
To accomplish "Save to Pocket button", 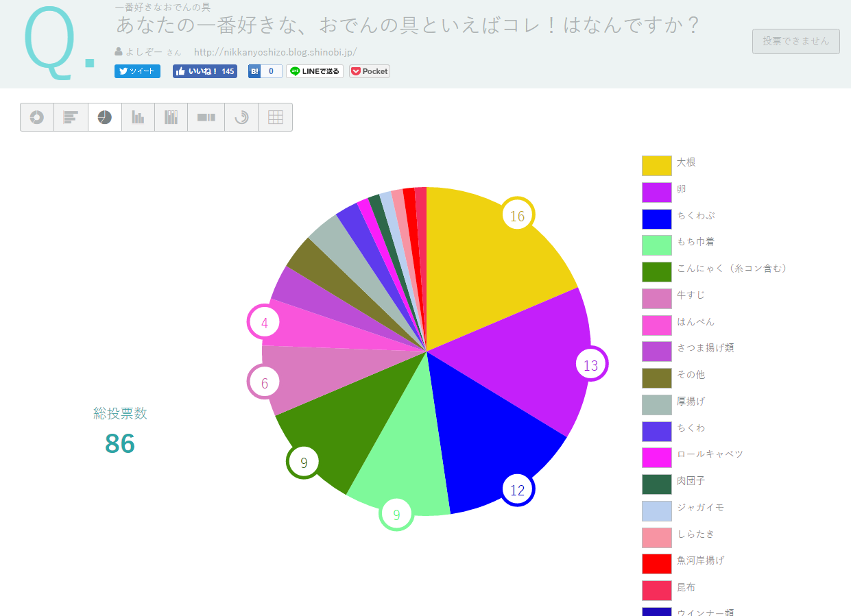I will tap(370, 71).
